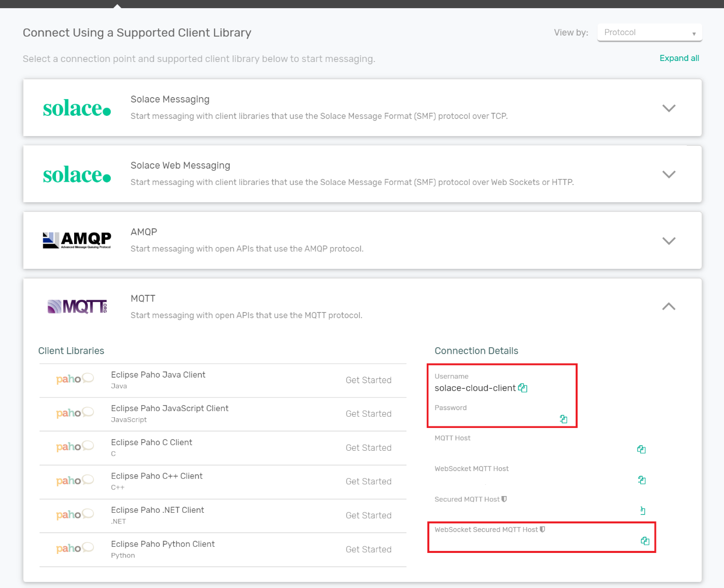Select the Eclipse Paho .NET Client title
This screenshot has width=724, height=588.
[x=158, y=510]
